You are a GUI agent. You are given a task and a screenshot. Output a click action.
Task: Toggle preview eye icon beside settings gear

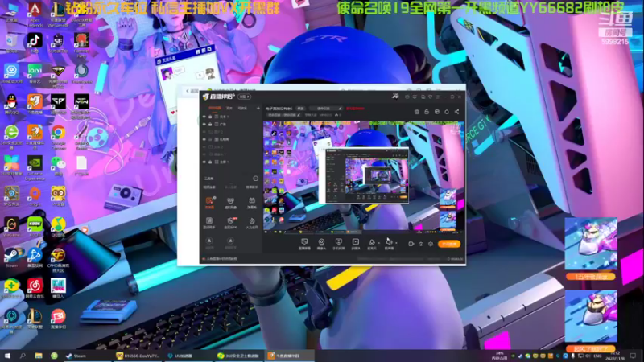click(421, 244)
